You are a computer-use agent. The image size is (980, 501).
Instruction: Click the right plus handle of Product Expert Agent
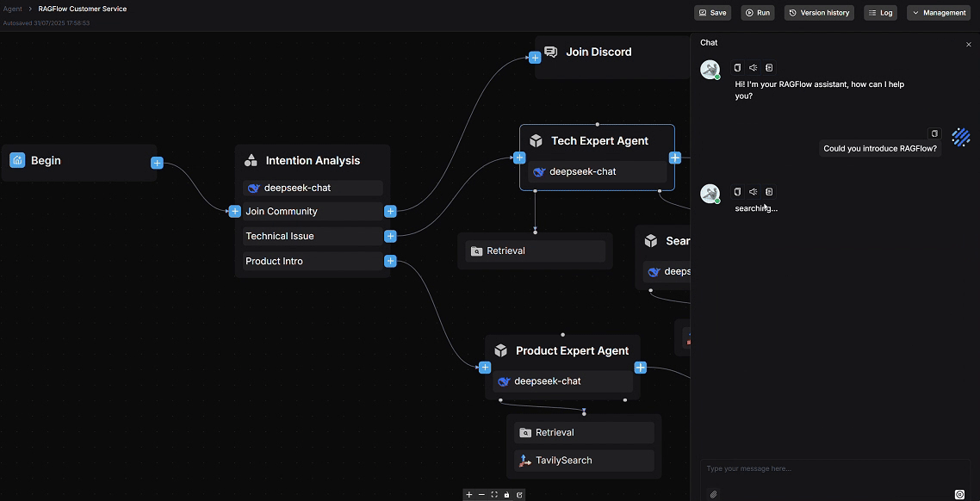[x=641, y=368]
